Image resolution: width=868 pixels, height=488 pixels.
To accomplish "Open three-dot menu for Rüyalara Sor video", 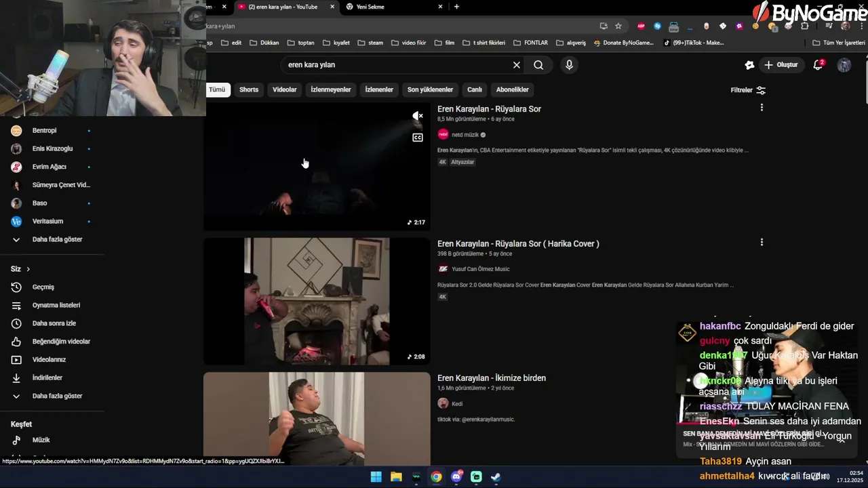I will click(762, 108).
